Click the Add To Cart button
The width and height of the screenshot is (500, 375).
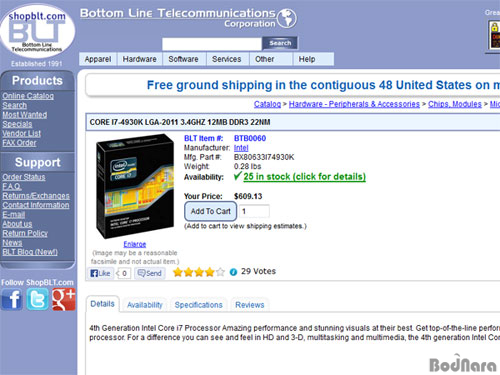coord(211,211)
